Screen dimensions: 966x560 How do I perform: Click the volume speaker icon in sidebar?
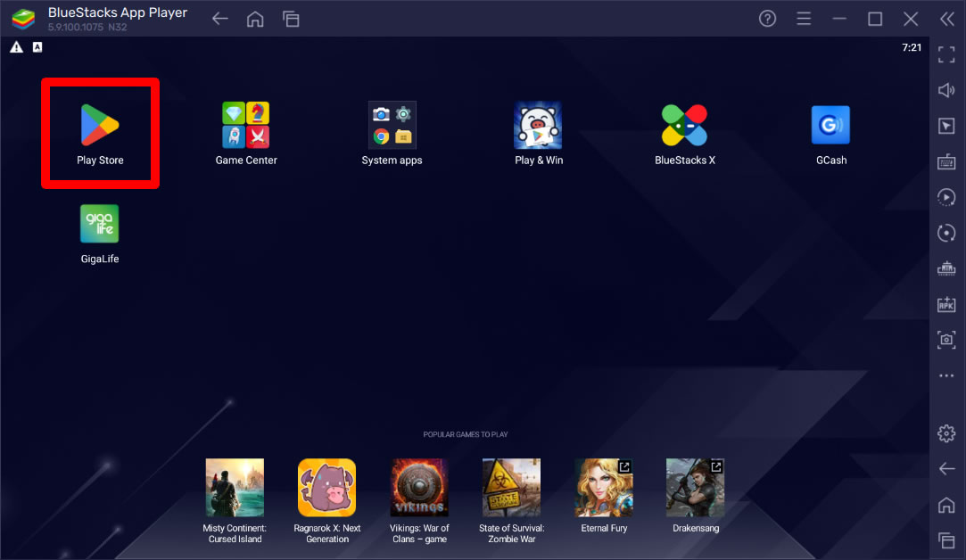[946, 90]
